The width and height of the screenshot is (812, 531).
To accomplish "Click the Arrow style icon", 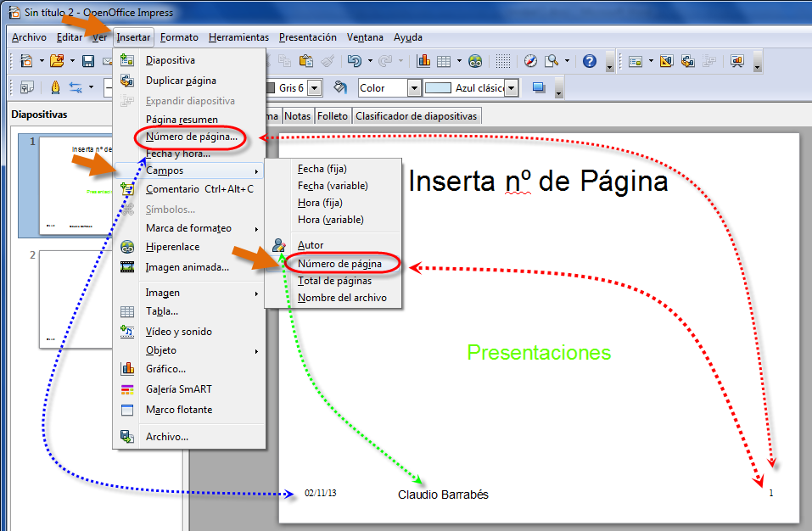I will [x=76, y=87].
